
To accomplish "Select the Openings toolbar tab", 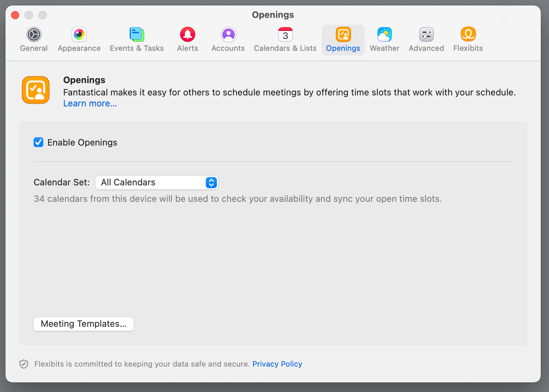I will (x=343, y=40).
